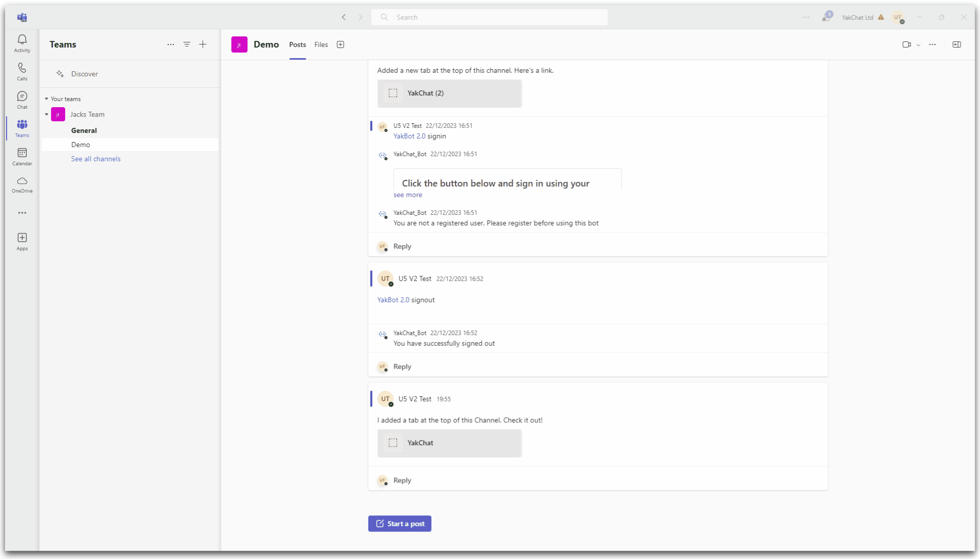The width and height of the screenshot is (980, 559).
Task: Collapse the Jacks Team tree
Action: coord(46,115)
